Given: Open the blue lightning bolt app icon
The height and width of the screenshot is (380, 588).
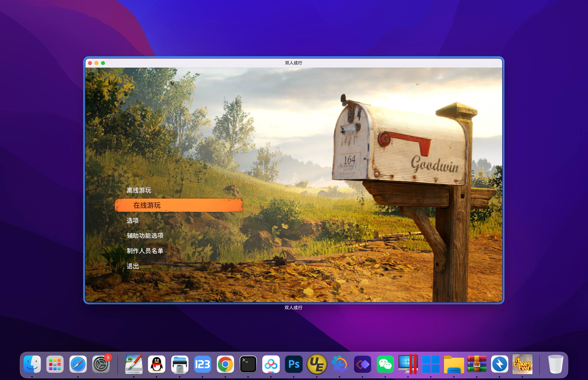Looking at the screenshot, I should [x=499, y=364].
